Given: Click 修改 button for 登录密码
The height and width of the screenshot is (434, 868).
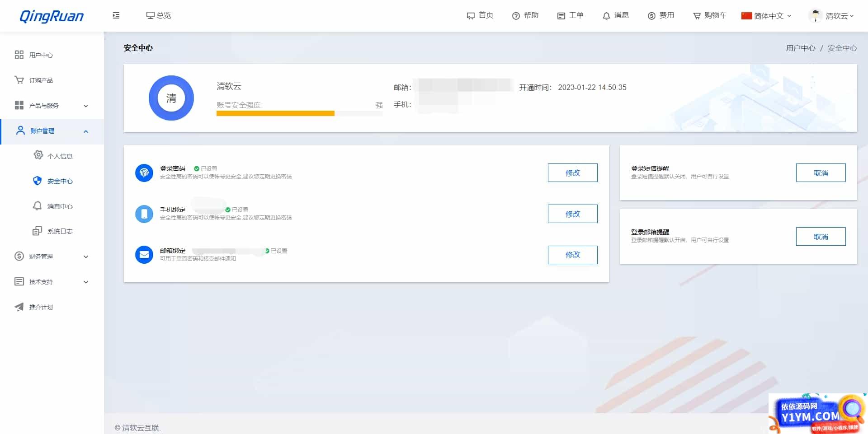Looking at the screenshot, I should [x=573, y=173].
